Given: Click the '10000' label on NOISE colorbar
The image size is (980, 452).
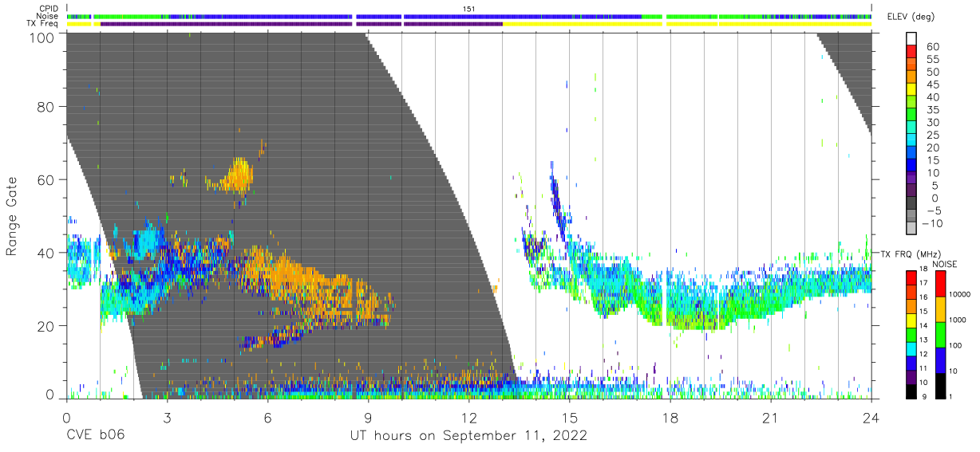Looking at the screenshot, I should 958,294.
